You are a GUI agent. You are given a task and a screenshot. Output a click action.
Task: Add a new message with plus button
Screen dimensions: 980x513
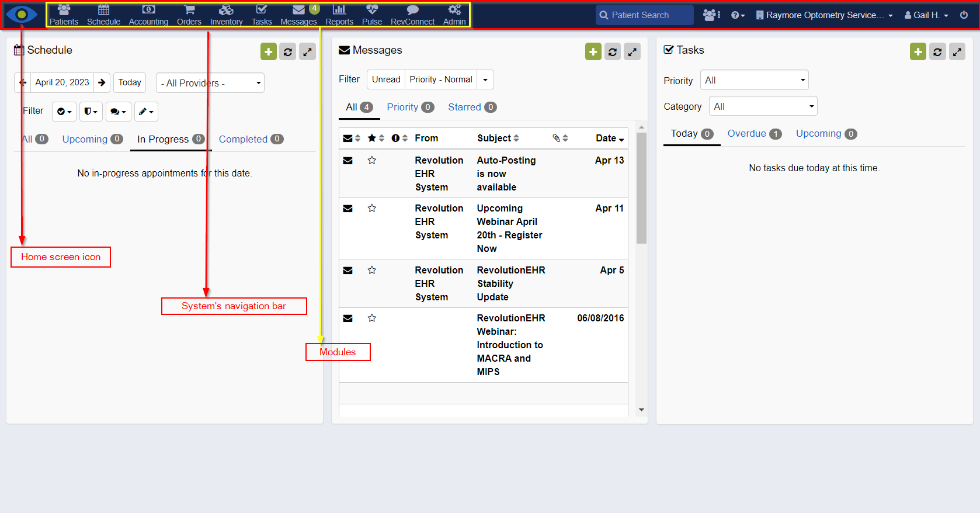[x=593, y=52]
